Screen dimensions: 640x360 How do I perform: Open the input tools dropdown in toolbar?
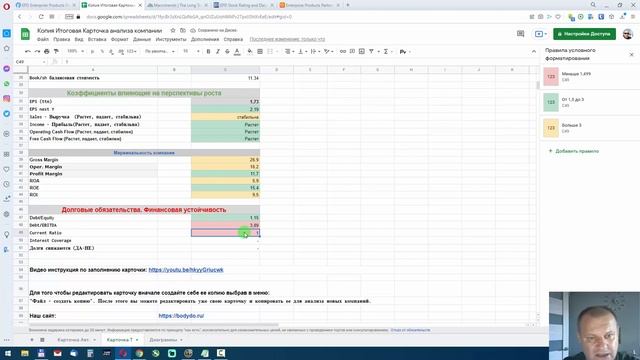coord(404,51)
